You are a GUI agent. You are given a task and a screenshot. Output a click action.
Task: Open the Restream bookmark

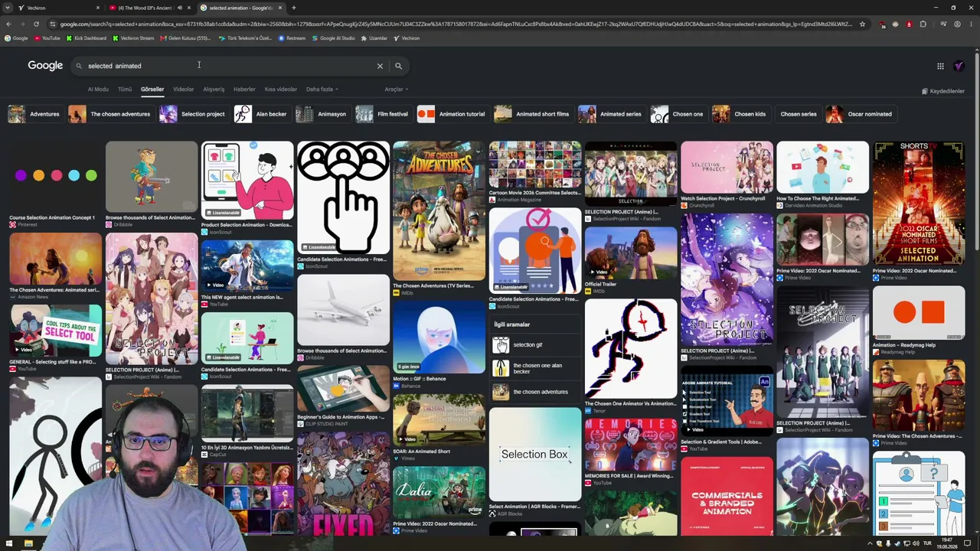click(292, 37)
